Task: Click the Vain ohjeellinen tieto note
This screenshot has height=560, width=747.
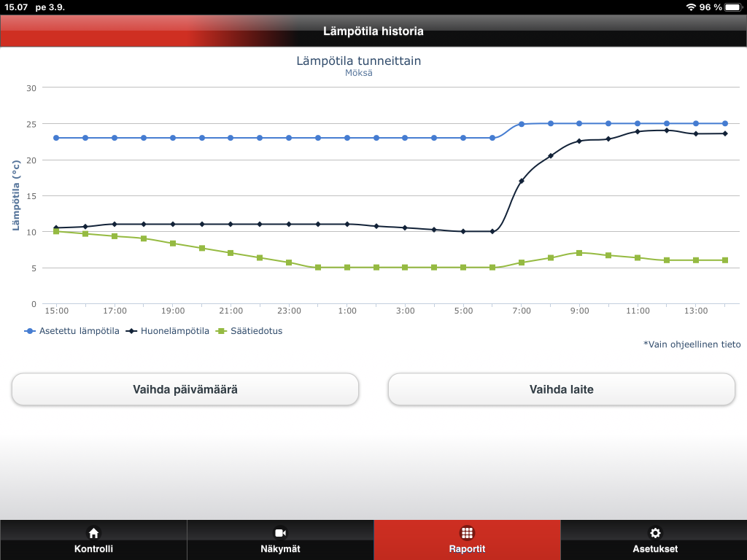Action: pos(692,344)
